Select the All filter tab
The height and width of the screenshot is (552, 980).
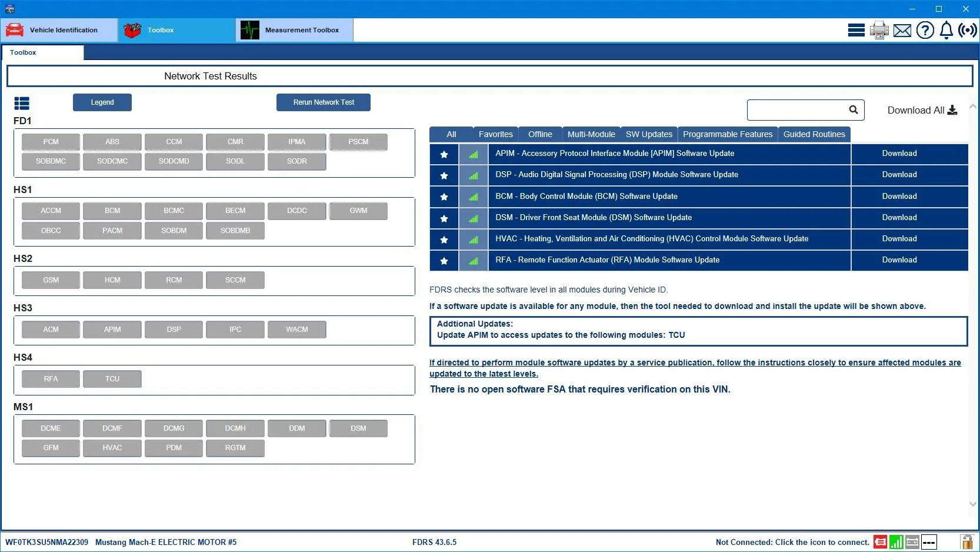(451, 134)
